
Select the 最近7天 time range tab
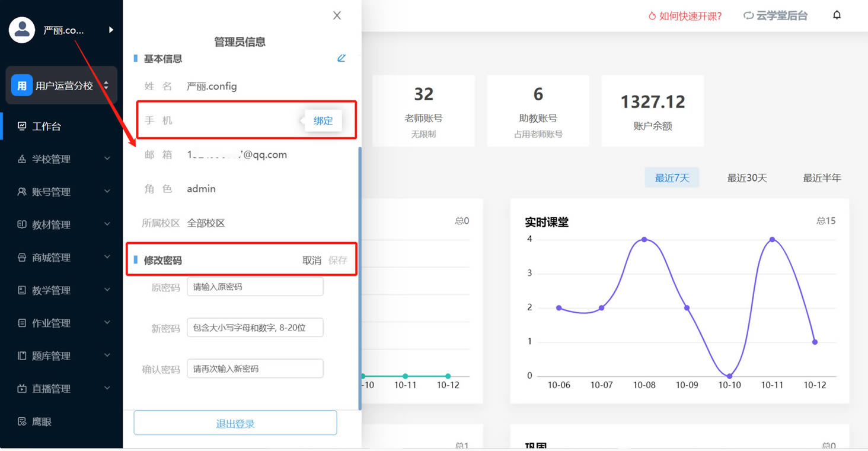point(672,178)
